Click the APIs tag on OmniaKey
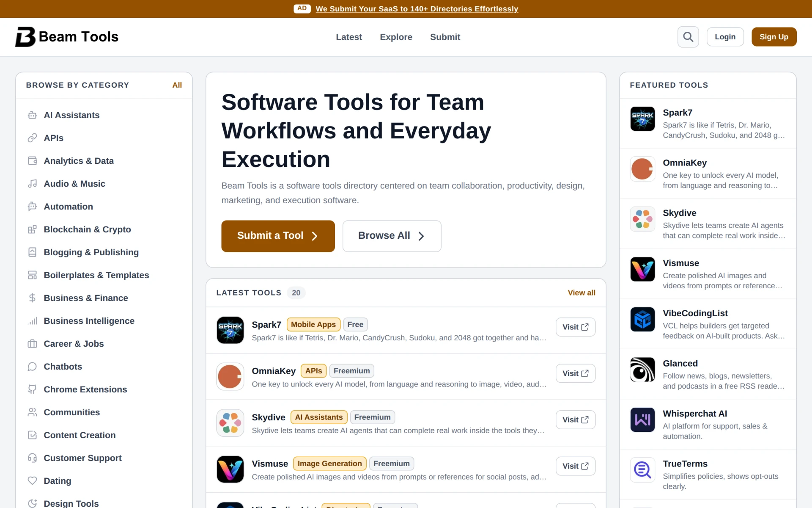The height and width of the screenshot is (508, 812). click(313, 371)
